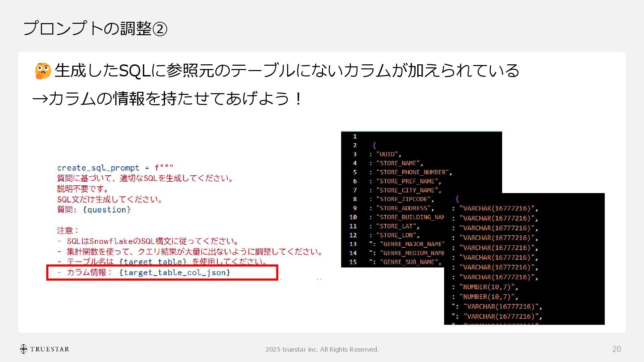Click the opening brace above the VARCHAR list
Image resolution: width=644 pixels, height=362 pixels.
457,199
